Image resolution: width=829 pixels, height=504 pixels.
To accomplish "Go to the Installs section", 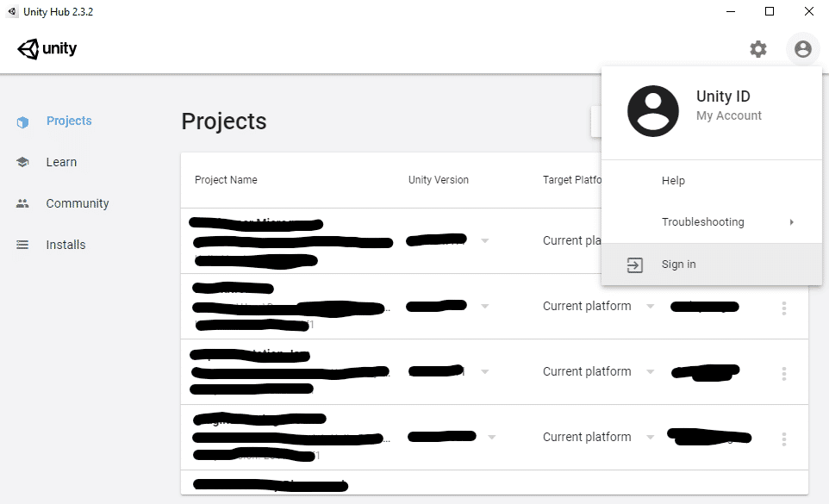I will (x=65, y=245).
